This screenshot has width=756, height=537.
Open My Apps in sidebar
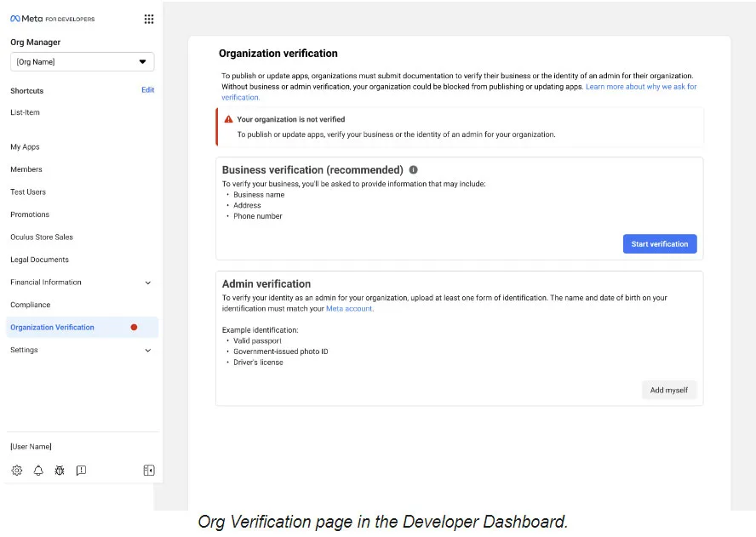pos(25,147)
